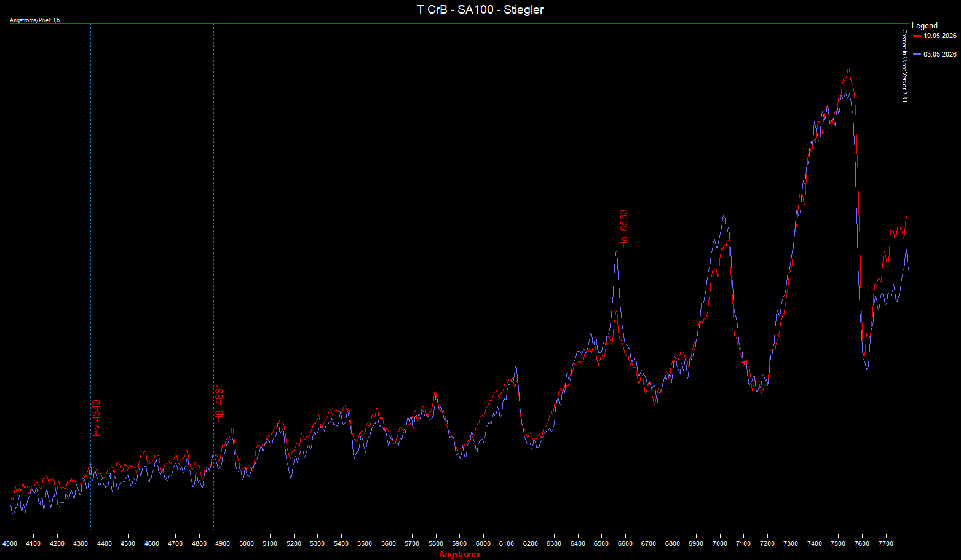
Task: Click the 6600 tick label on x-axis
Action: point(625,543)
